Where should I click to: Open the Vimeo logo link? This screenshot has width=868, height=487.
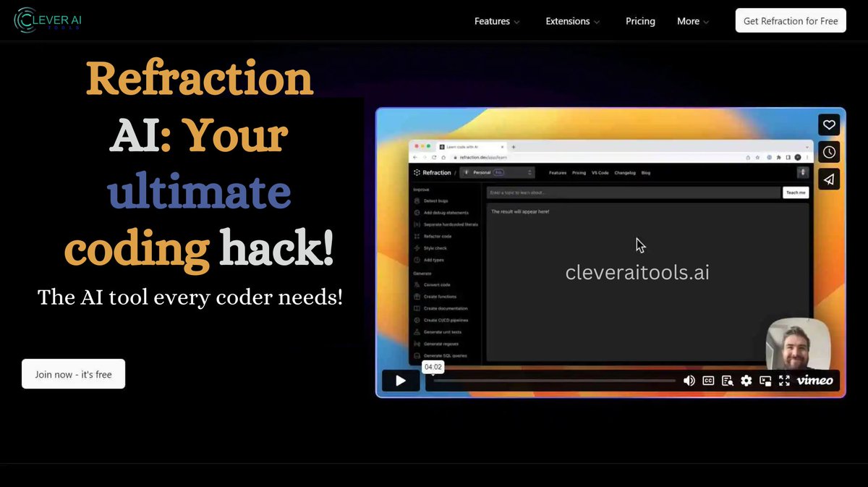click(x=814, y=380)
